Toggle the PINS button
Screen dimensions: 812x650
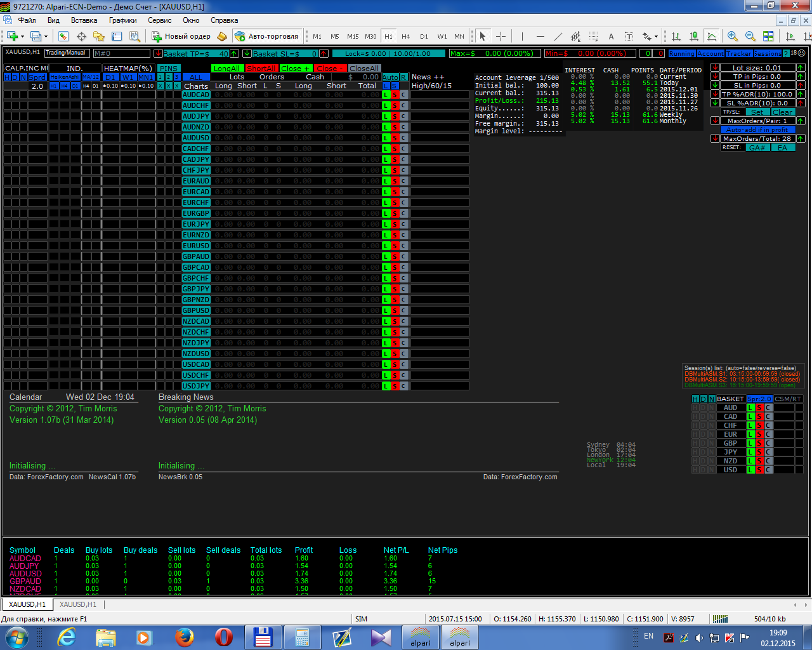[x=169, y=68]
